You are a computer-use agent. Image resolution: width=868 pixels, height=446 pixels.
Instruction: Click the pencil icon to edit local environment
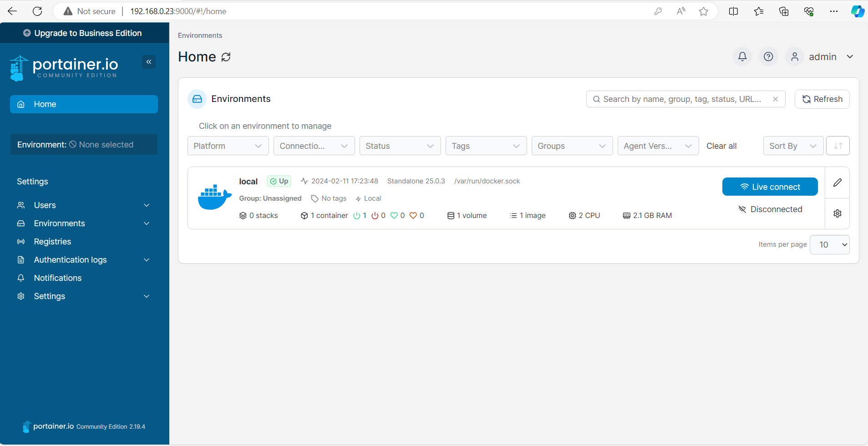point(837,183)
